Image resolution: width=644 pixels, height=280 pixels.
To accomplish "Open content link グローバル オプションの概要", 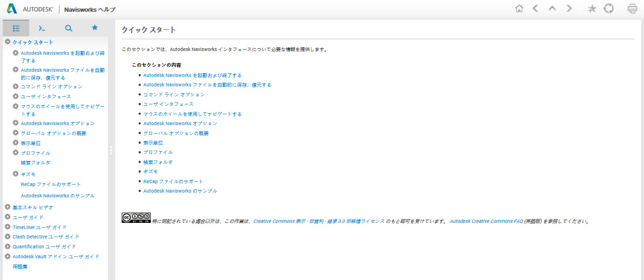I will point(176,134).
